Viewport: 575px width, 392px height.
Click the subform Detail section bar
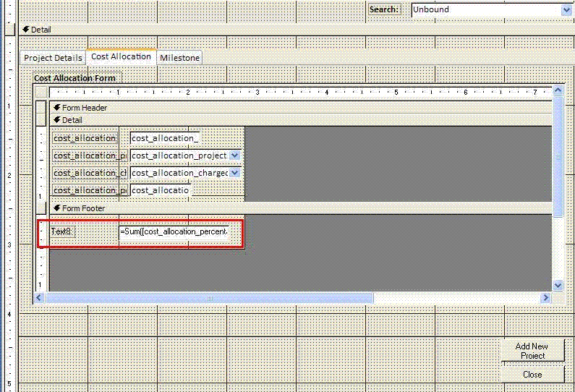pyautogui.click(x=301, y=120)
